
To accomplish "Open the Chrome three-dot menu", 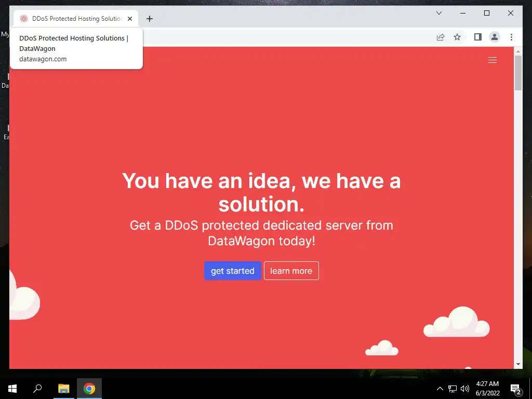I will [511, 37].
